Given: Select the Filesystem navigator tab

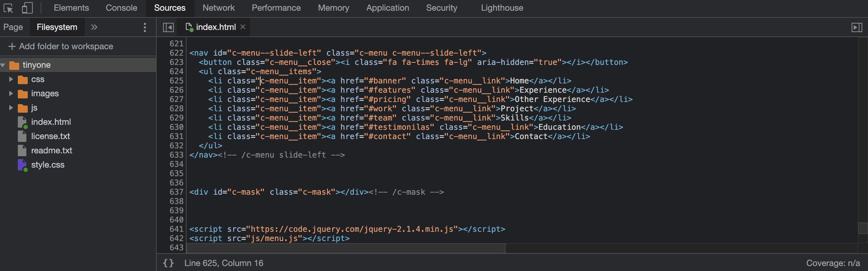Looking at the screenshot, I should click(x=57, y=27).
